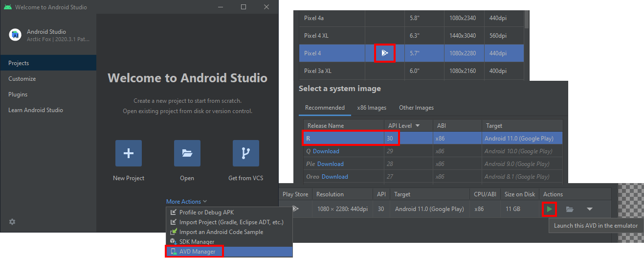The width and height of the screenshot is (644, 258).
Task: Select the Pixel 4 XL device row
Action: (x=412, y=35)
